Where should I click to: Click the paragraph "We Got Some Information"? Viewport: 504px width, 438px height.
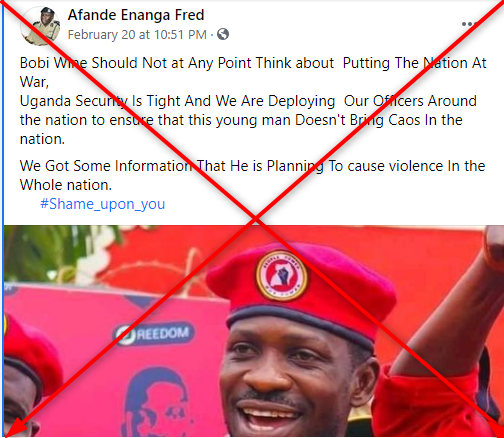[x=252, y=175]
